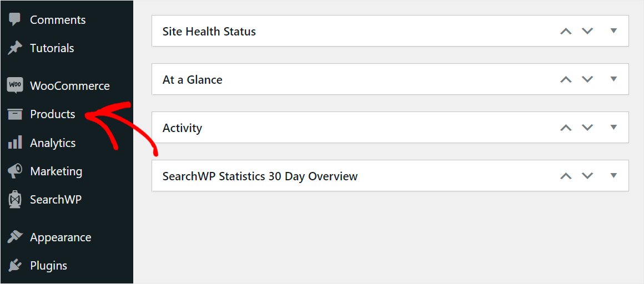Screen dimensions: 644x284
Task: Move SearchWP Statistics panel up
Action: tap(566, 176)
